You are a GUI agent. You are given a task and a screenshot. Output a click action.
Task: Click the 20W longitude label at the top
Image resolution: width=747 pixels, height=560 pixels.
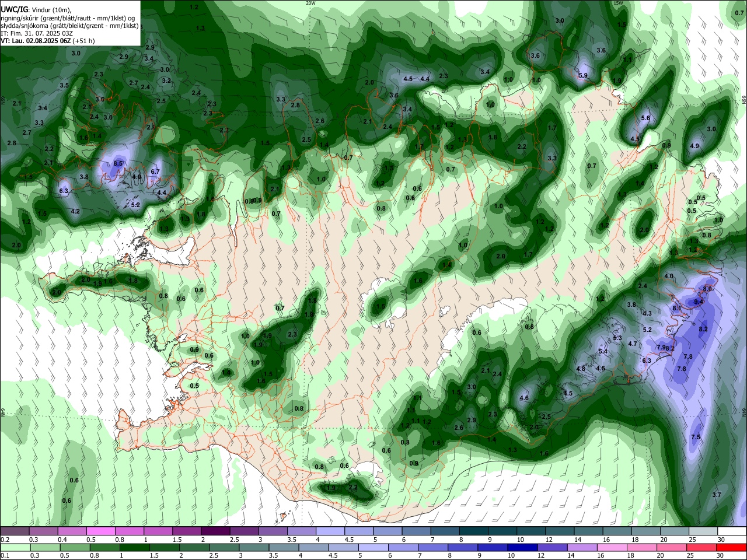pyautogui.click(x=310, y=3)
